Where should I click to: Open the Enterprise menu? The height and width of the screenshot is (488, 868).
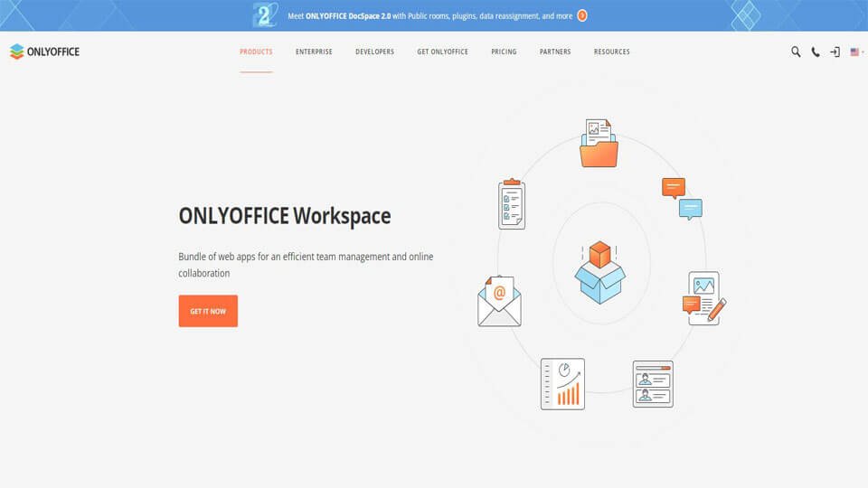pyautogui.click(x=314, y=52)
